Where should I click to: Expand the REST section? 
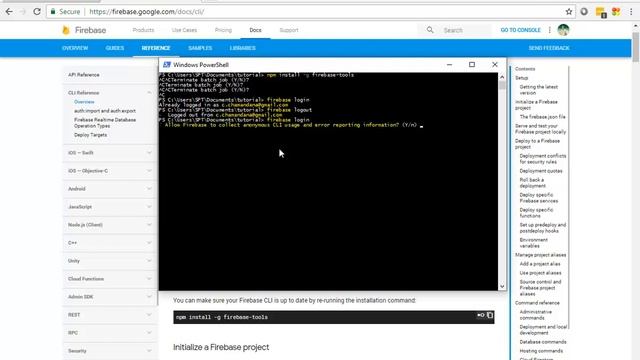click(109, 315)
